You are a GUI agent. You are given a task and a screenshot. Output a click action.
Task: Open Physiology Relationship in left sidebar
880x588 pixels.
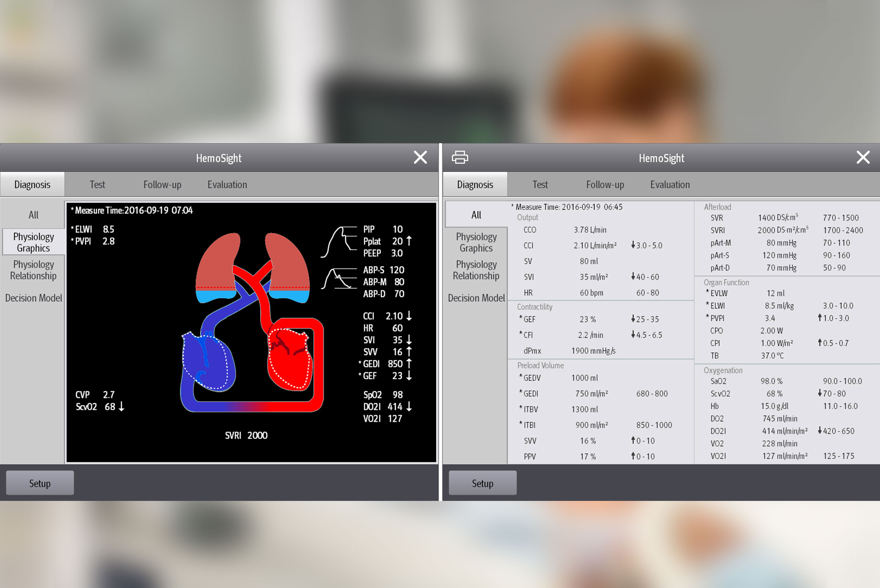(33, 270)
